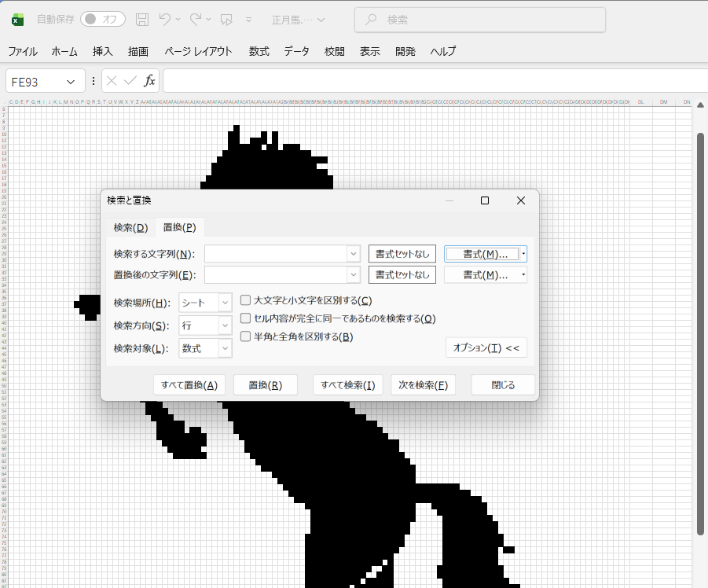708x588 pixels.
Task: Open the 検索対象 dropdown showing 数式
Action: click(x=205, y=348)
